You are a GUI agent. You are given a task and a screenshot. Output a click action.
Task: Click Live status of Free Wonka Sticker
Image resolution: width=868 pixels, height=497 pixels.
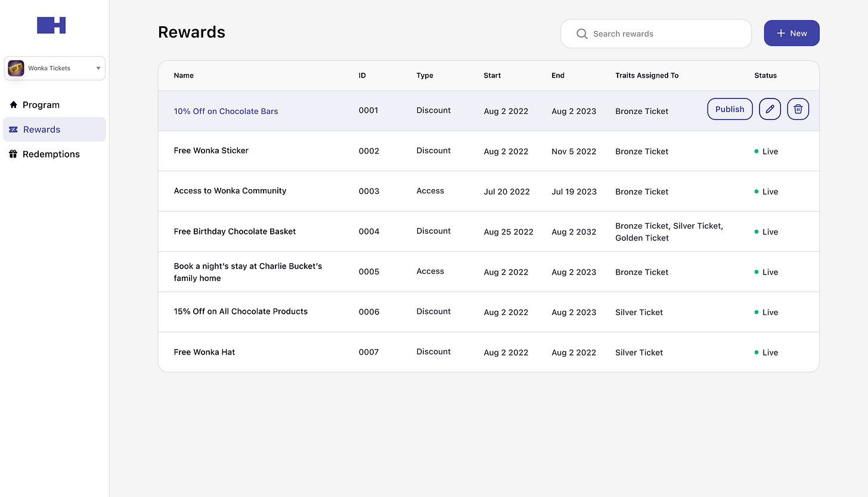[766, 152]
